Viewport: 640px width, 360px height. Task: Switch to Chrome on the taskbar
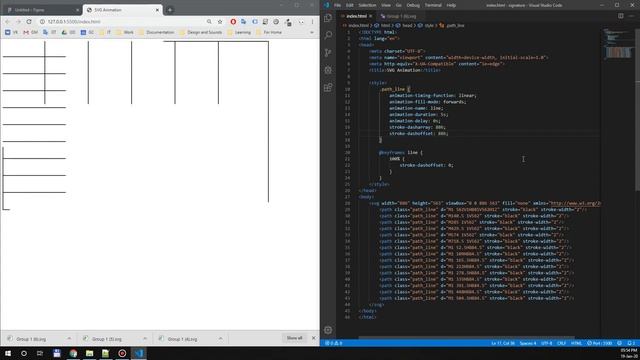pyautogui.click(x=73, y=353)
